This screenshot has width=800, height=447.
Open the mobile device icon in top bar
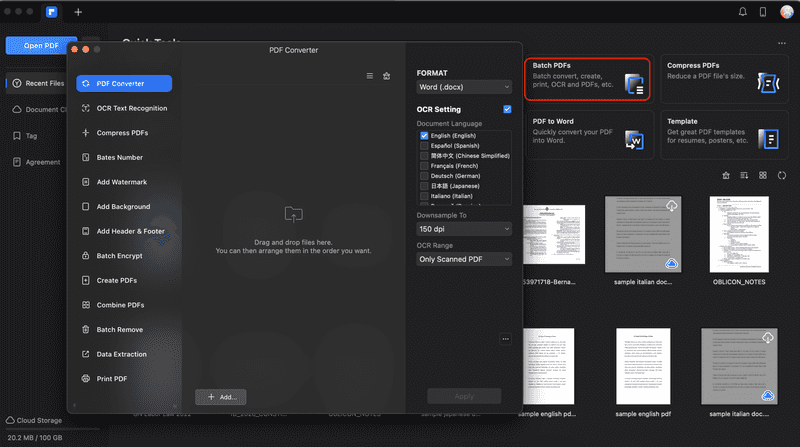(x=763, y=12)
